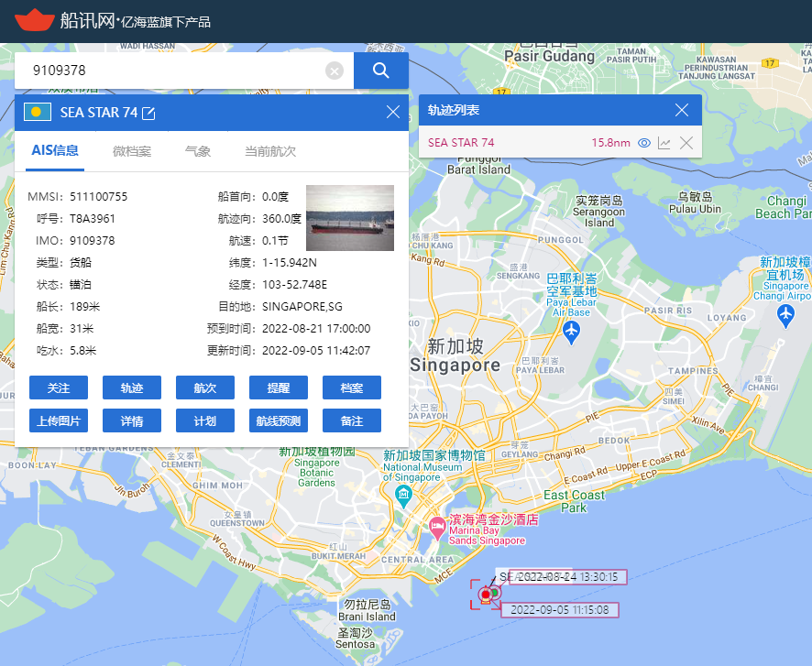Image resolution: width=812 pixels, height=666 pixels.
Task: Select the 当前航次 tab
Action: pyautogui.click(x=270, y=151)
